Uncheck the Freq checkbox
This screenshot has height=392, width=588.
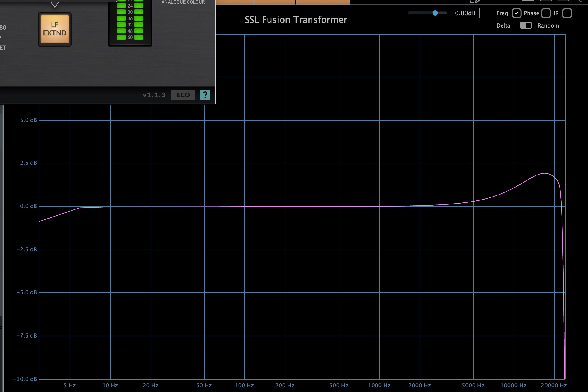[x=516, y=13]
